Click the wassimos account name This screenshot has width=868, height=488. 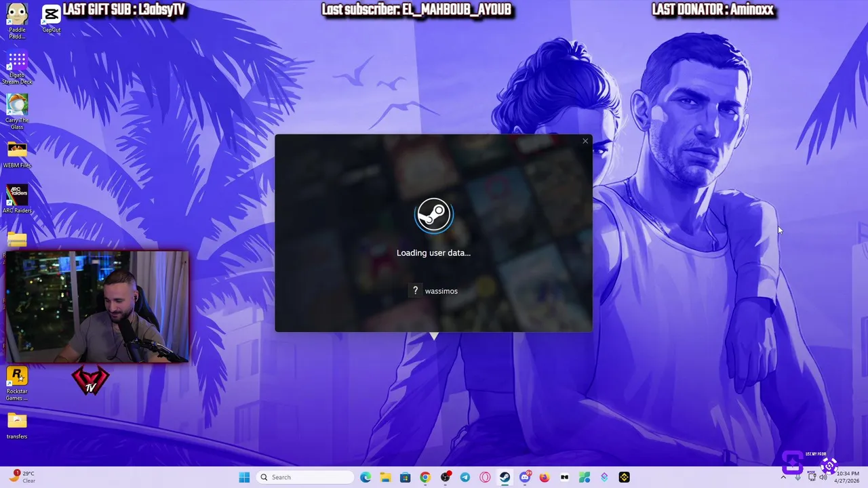(441, 291)
